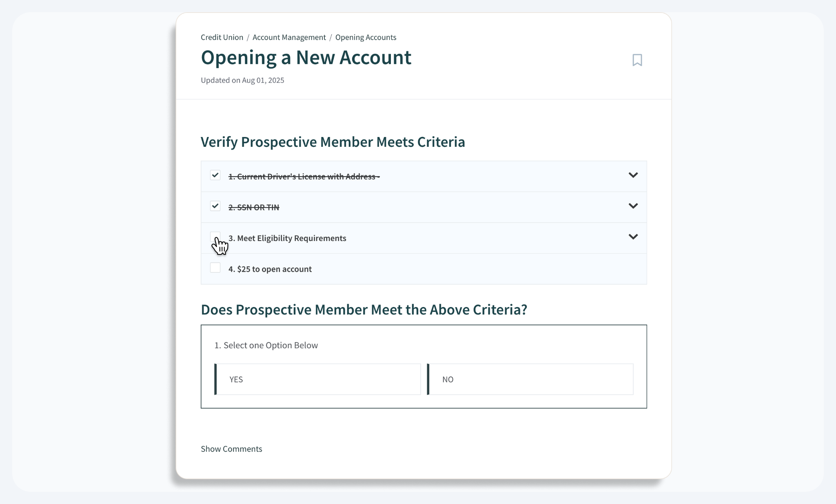Click the Verify Prospective Member Meets Criteria heading
Screen dimensions: 836x504
[x=333, y=142]
